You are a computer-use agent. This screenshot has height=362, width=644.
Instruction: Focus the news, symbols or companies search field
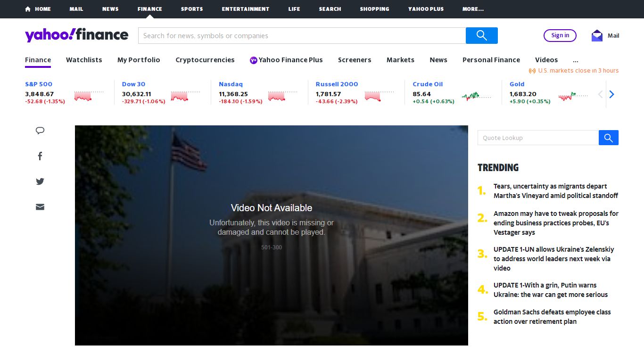pyautogui.click(x=302, y=35)
